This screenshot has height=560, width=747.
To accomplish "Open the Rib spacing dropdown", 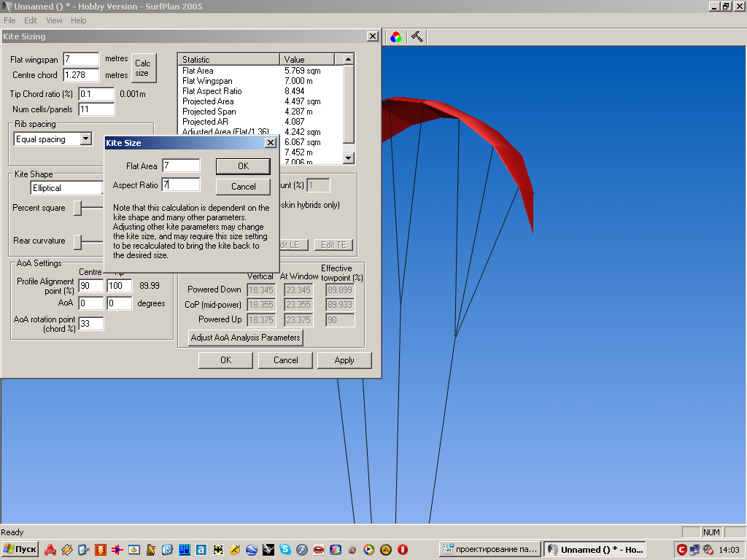I will coord(85,139).
